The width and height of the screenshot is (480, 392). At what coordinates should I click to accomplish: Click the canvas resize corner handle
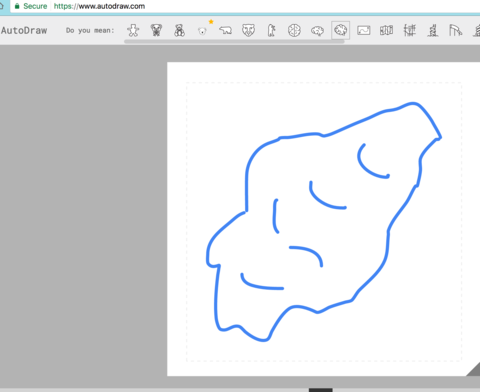click(x=474, y=369)
